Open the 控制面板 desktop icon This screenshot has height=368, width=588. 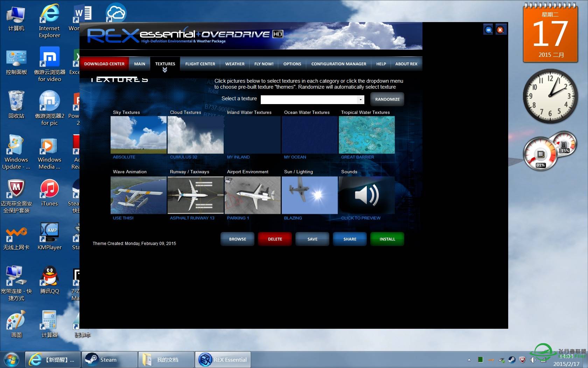tap(16, 62)
